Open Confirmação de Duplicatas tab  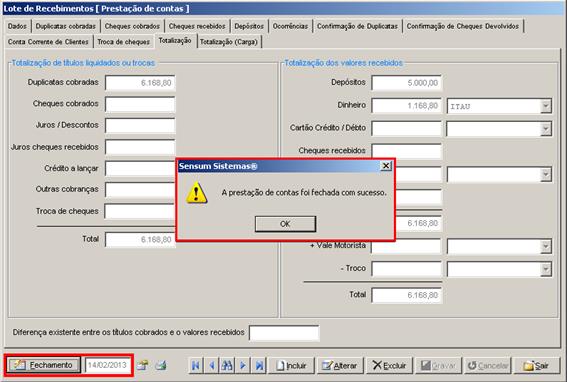[357, 26]
